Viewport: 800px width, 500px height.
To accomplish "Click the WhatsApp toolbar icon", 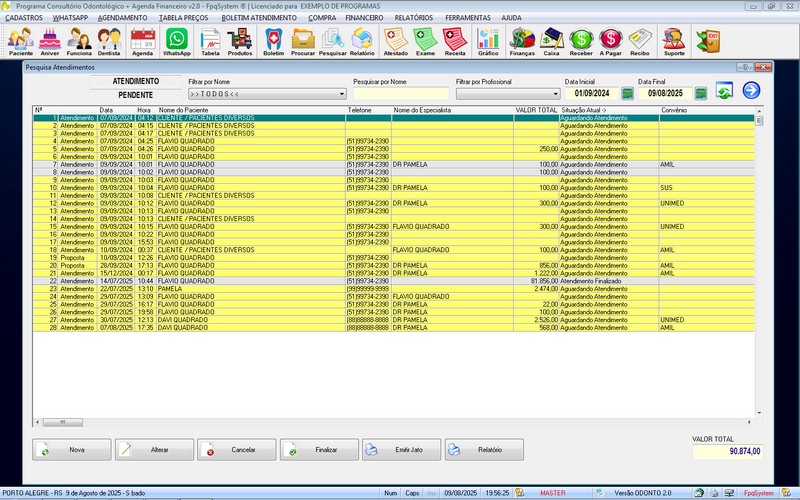I will (x=176, y=41).
